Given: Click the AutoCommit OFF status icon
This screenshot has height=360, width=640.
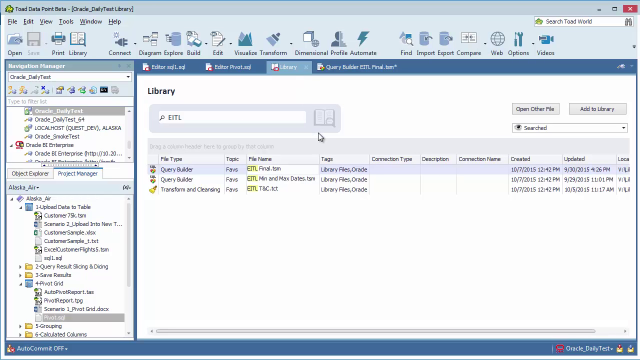Looking at the screenshot, I should pos(11,349).
